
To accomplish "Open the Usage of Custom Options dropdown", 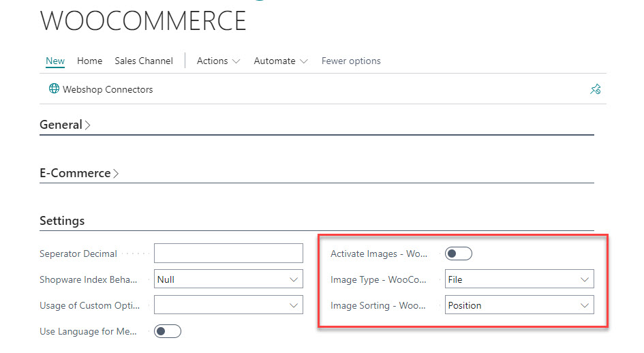I will [228, 305].
